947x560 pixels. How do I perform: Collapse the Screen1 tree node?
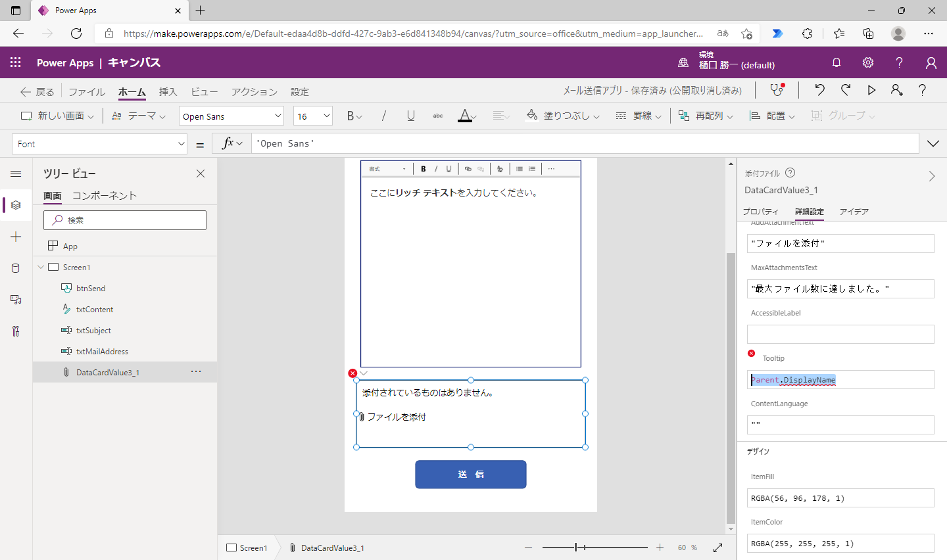pos(41,267)
